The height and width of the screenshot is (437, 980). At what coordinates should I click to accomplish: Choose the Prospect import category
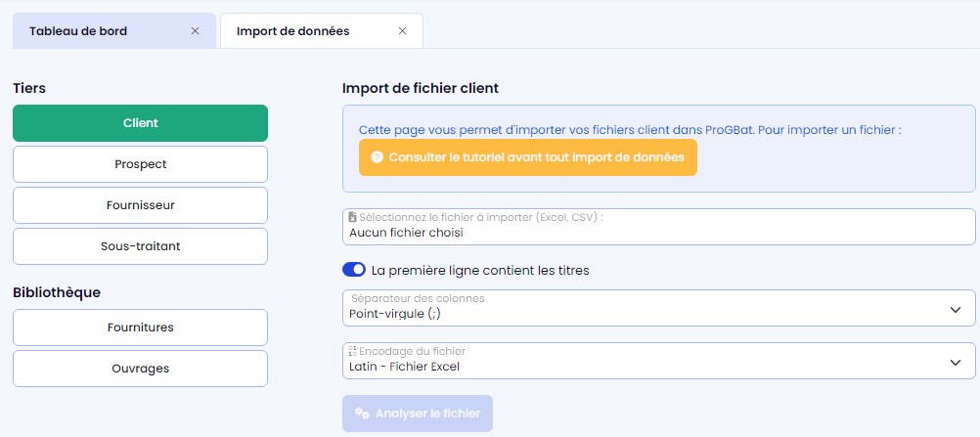(140, 164)
